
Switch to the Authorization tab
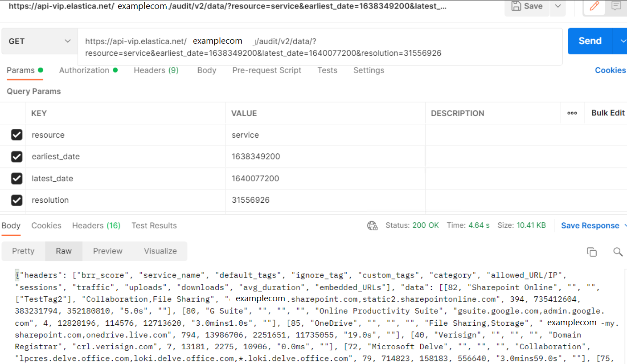click(x=84, y=70)
